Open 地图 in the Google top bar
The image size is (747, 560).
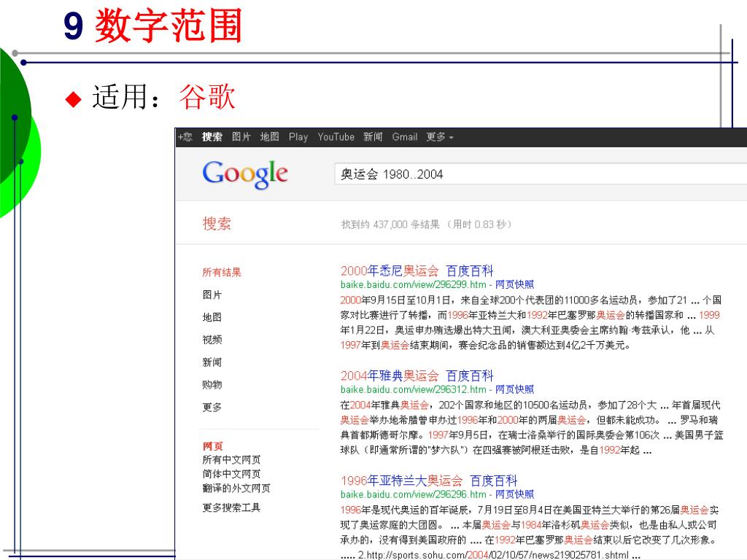[x=270, y=137]
